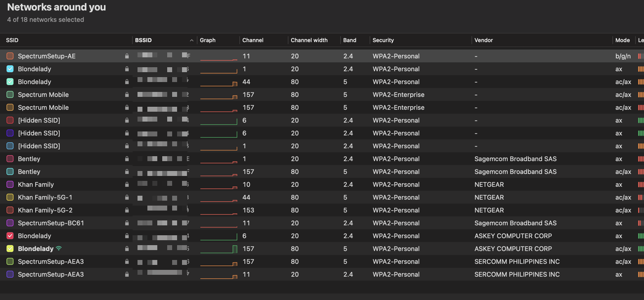644x300 pixels.
Task: Check the Khan Family-5G-2 checkbox
Action: (10, 210)
